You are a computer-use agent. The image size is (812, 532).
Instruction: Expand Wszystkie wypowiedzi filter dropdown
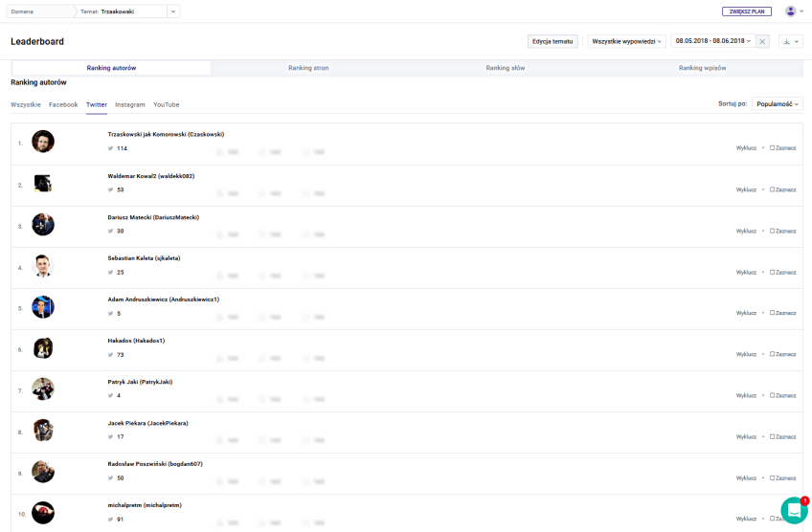[627, 42]
